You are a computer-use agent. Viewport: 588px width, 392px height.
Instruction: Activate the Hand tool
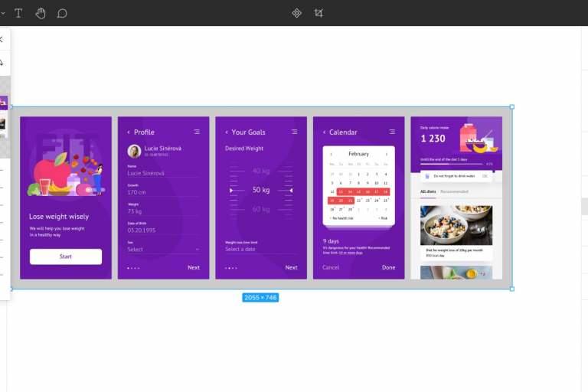[40, 14]
